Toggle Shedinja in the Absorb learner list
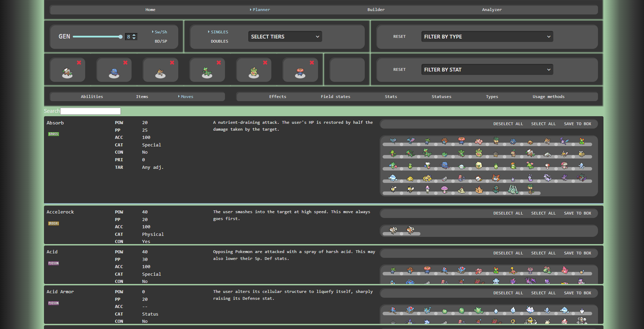Image resolution: width=644 pixels, height=329 pixels. tap(582, 153)
